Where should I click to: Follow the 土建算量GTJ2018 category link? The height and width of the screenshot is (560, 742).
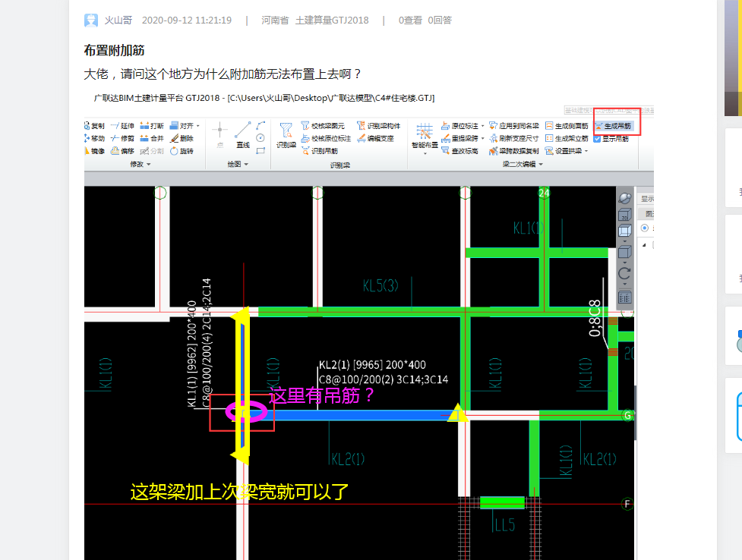click(x=332, y=20)
